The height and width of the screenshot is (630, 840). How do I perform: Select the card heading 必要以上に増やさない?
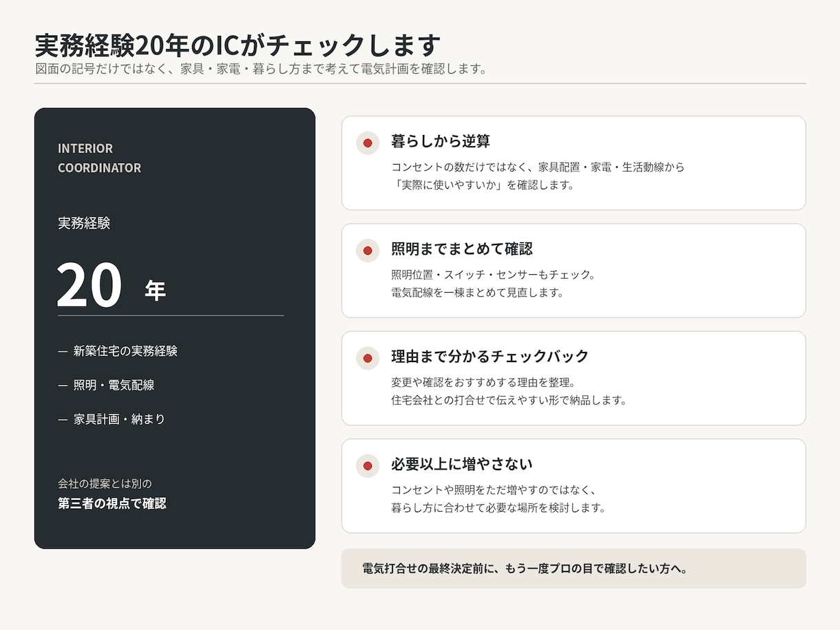(462, 464)
